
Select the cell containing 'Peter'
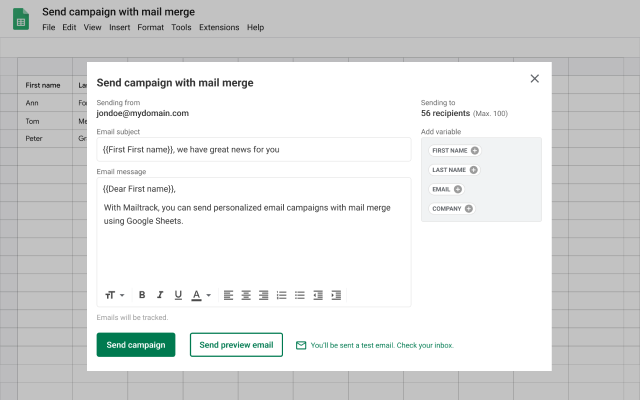point(45,139)
